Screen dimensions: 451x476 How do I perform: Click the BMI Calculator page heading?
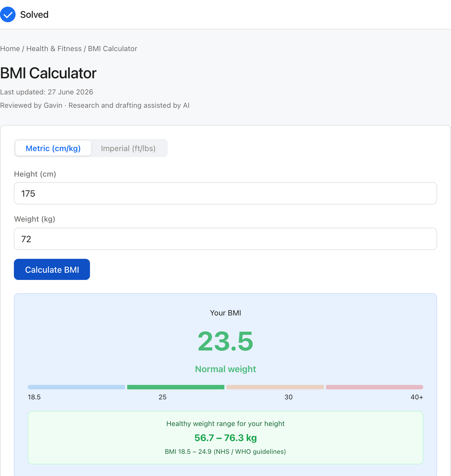48,73
